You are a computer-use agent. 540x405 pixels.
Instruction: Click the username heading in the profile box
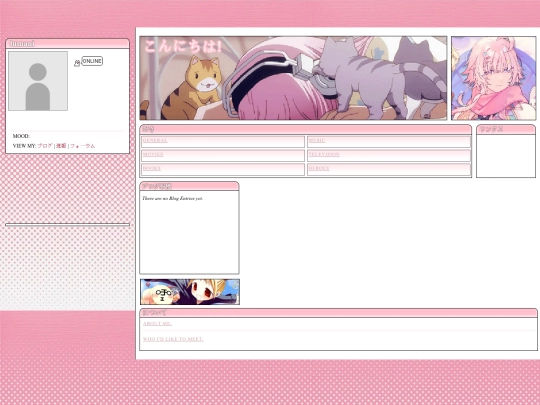(x=22, y=43)
